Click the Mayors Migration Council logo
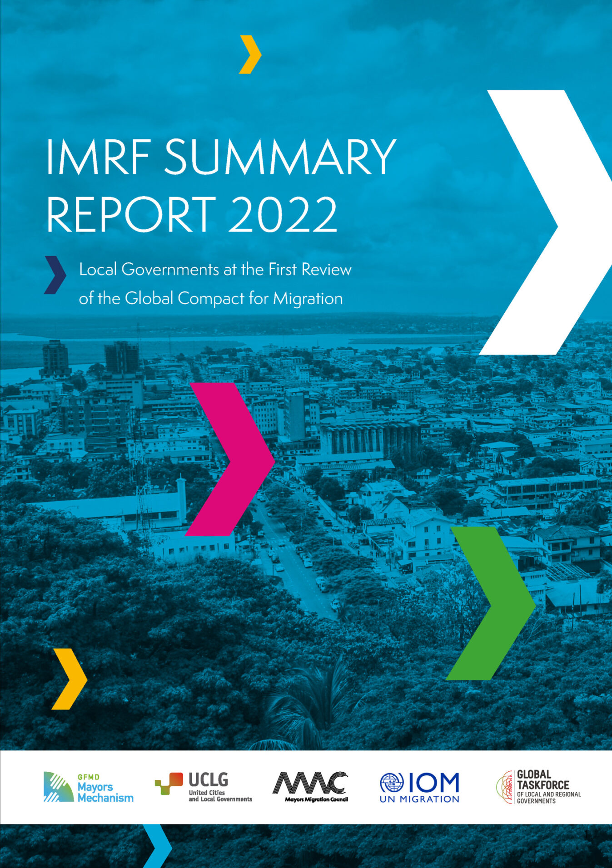 (x=311, y=787)
